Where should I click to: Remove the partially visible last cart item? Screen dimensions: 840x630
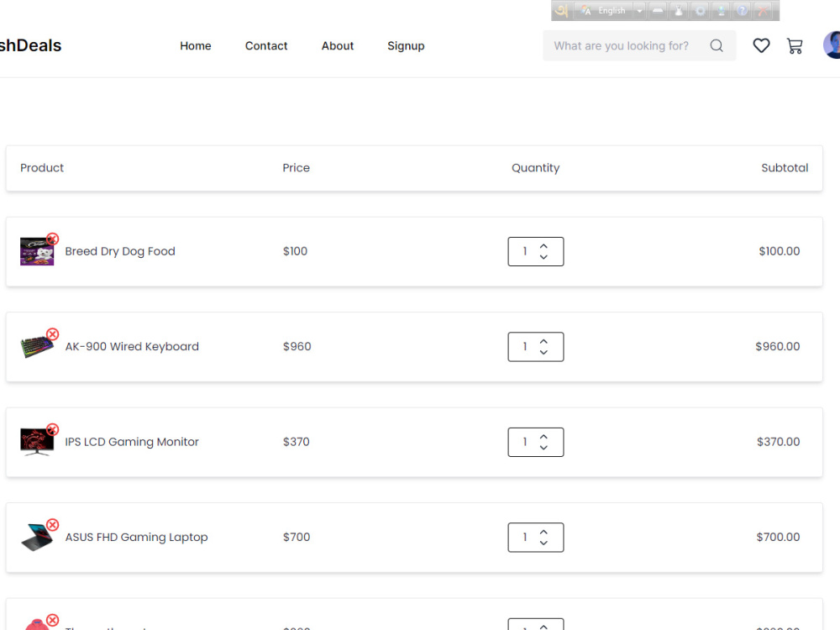[x=52, y=621]
